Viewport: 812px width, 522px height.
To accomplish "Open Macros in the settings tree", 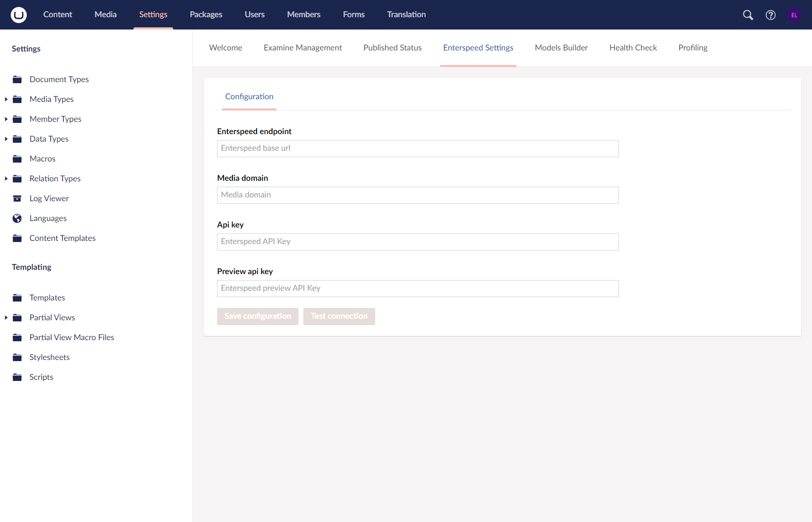I will click(x=42, y=159).
